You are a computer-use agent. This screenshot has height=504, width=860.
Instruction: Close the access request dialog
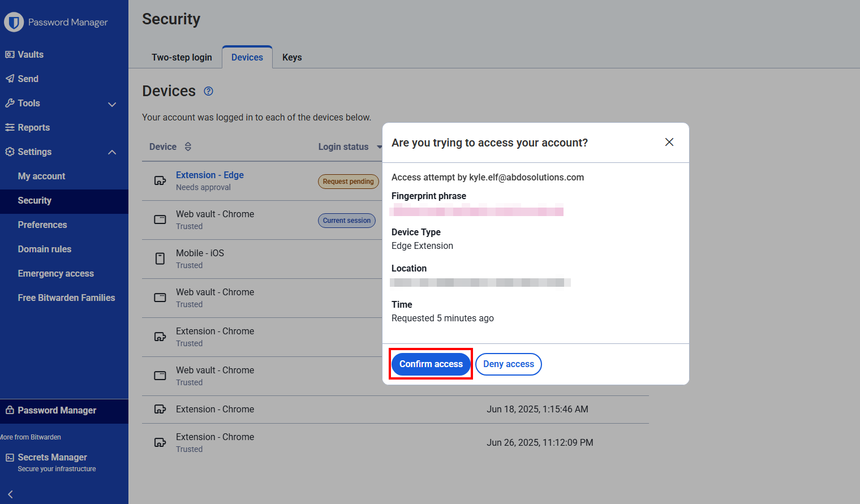point(669,142)
